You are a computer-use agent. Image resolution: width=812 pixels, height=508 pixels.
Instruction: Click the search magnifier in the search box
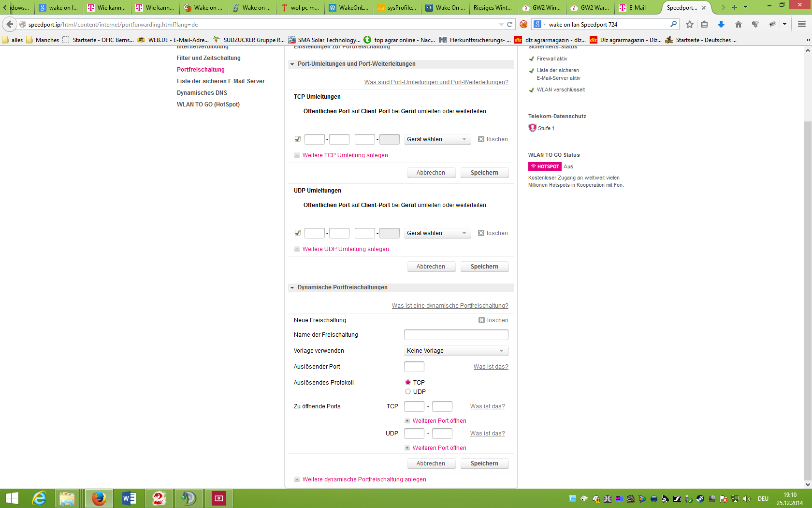click(673, 24)
